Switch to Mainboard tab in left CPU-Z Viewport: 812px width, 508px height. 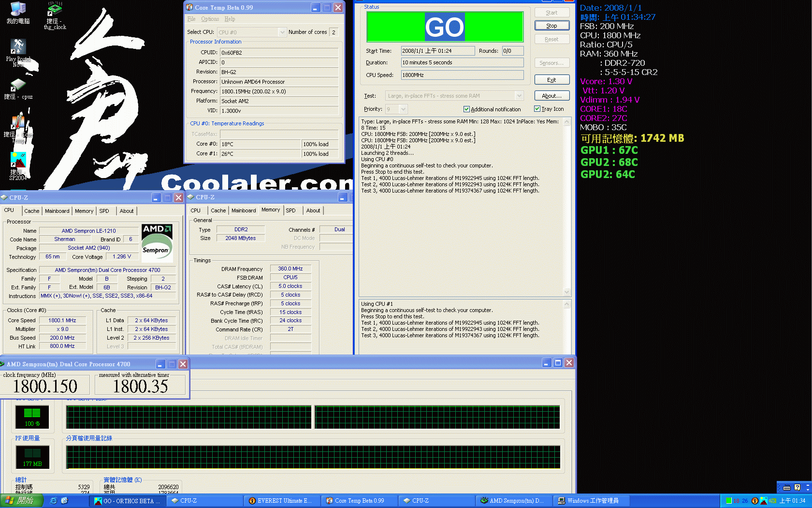tap(57, 211)
